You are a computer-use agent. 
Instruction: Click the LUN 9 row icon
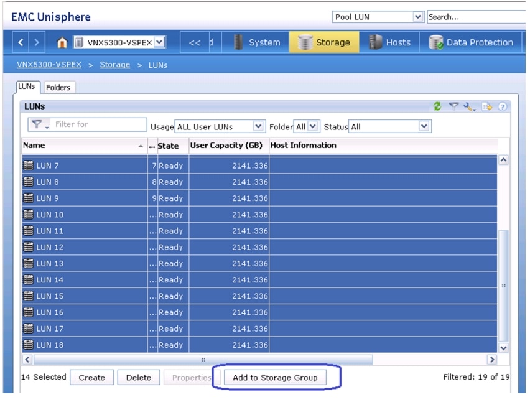(29, 198)
